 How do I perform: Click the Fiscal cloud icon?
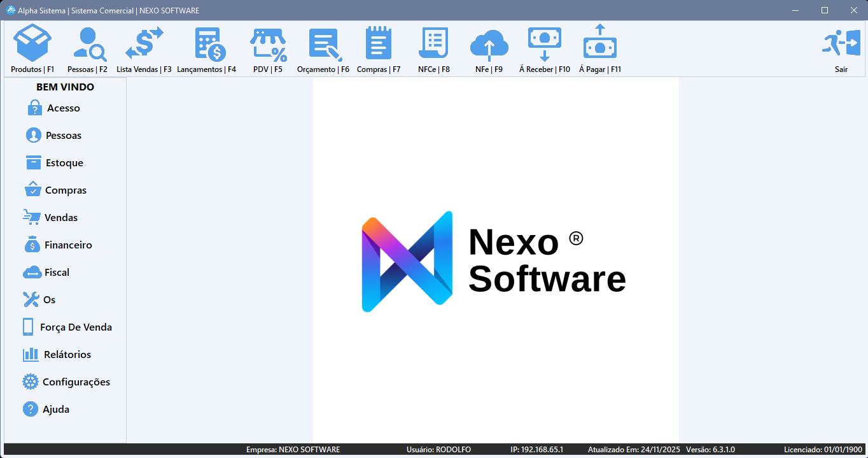pos(32,273)
